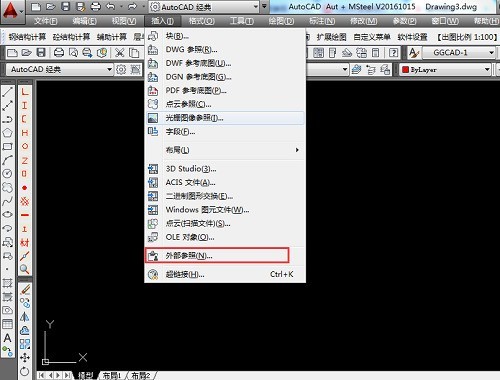Image resolution: width=500 pixels, height=380 pixels.
Task: Click the Plot printer icon in title bar
Action: point(96,7)
